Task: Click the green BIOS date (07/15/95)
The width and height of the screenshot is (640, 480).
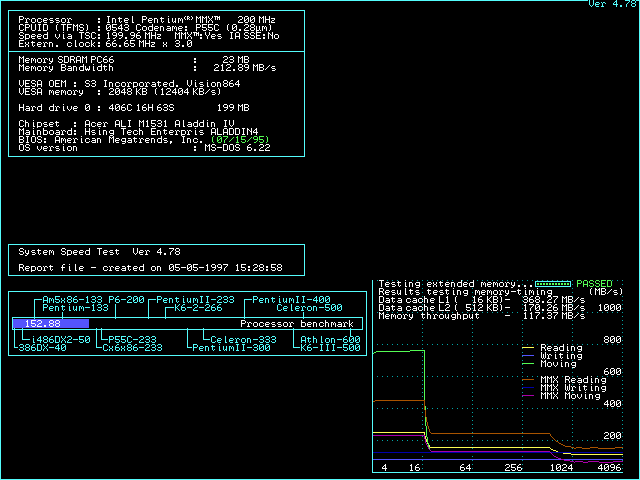Action: (x=240, y=140)
